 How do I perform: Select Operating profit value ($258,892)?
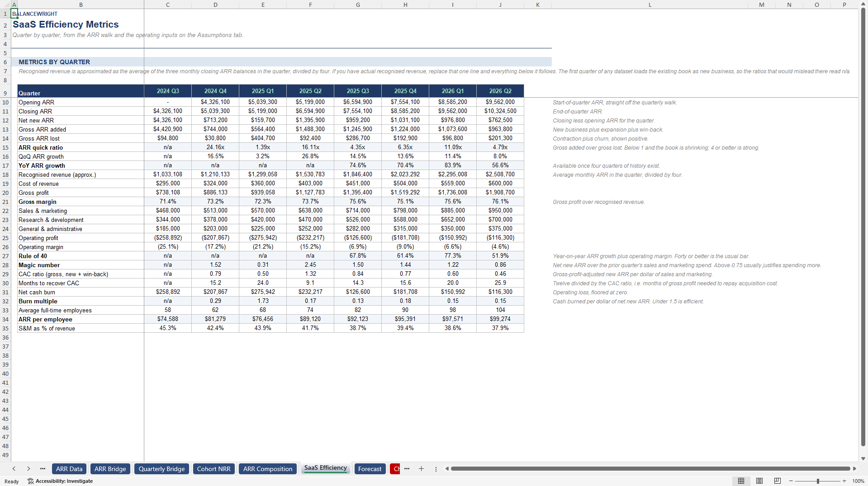point(168,238)
